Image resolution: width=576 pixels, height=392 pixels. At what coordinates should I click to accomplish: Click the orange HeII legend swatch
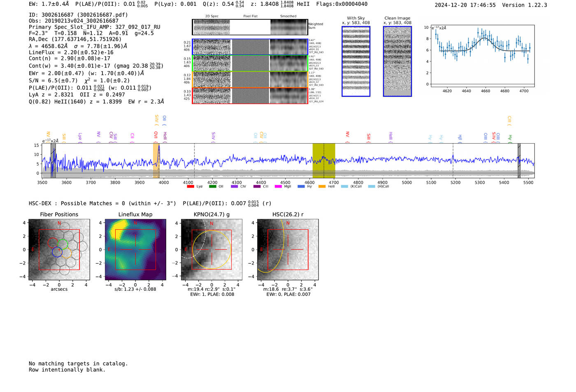click(x=322, y=187)
